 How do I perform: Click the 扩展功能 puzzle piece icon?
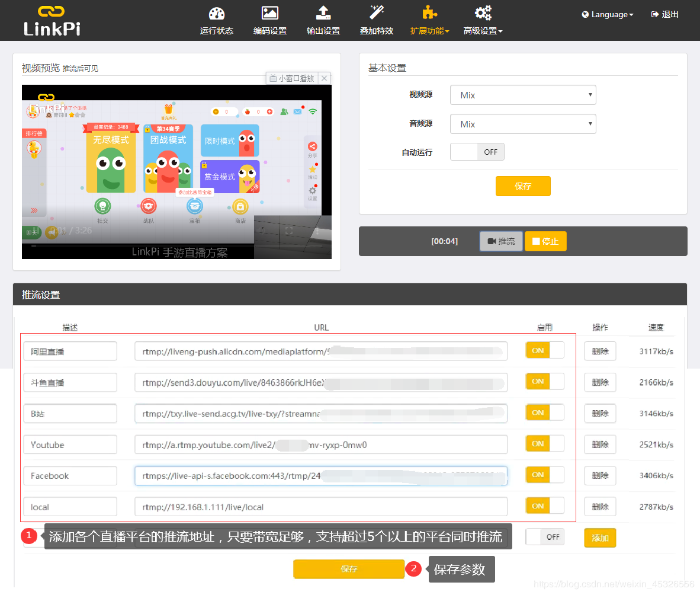(429, 13)
